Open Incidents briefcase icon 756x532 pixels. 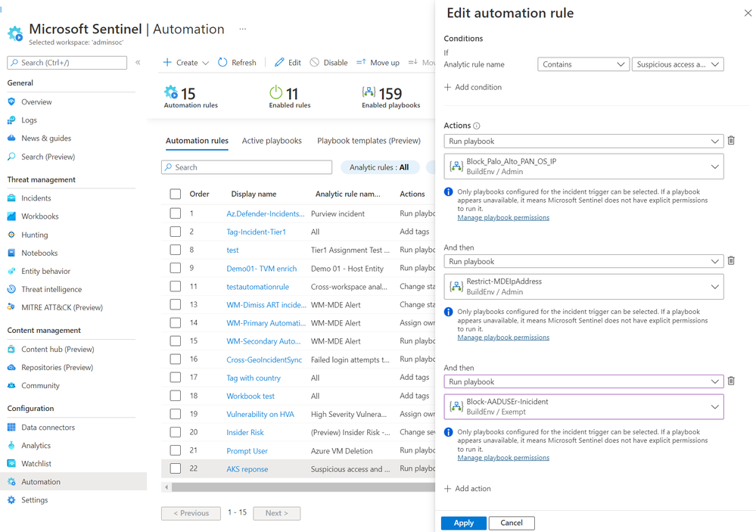click(x=11, y=198)
